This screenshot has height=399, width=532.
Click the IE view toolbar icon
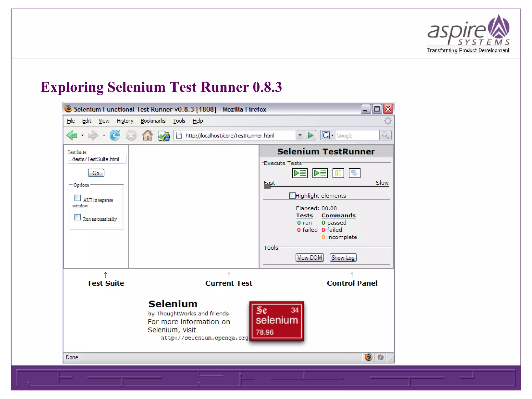point(164,136)
